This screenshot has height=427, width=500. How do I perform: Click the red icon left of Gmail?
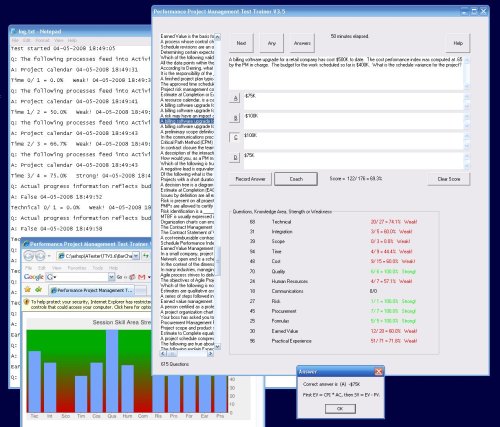[x=132, y=277]
